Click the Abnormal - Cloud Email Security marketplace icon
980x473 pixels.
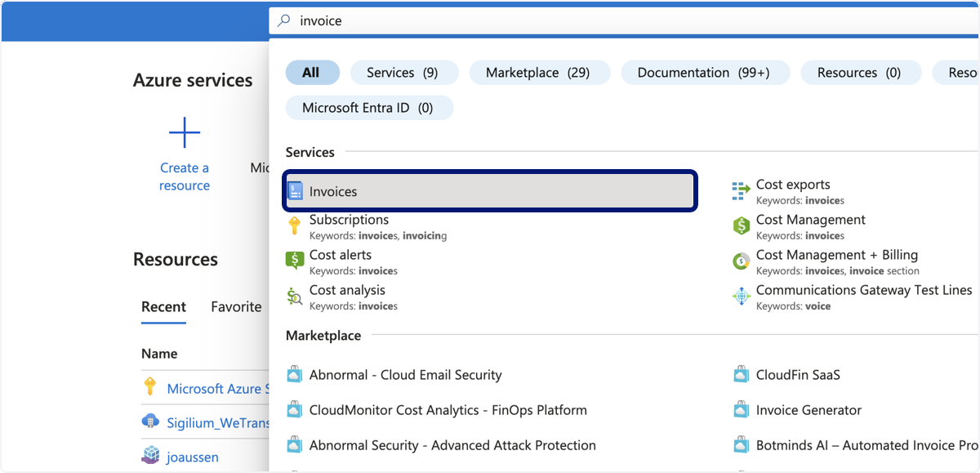pyautogui.click(x=295, y=375)
